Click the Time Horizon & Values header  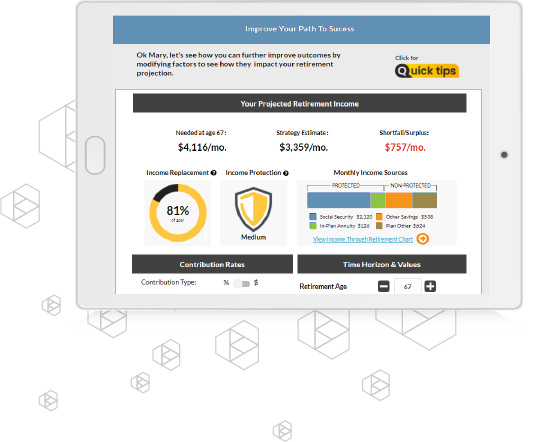(382, 264)
